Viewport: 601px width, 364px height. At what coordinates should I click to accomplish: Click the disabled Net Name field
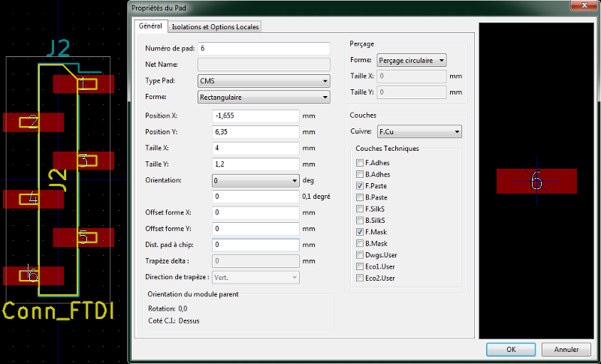pos(264,65)
